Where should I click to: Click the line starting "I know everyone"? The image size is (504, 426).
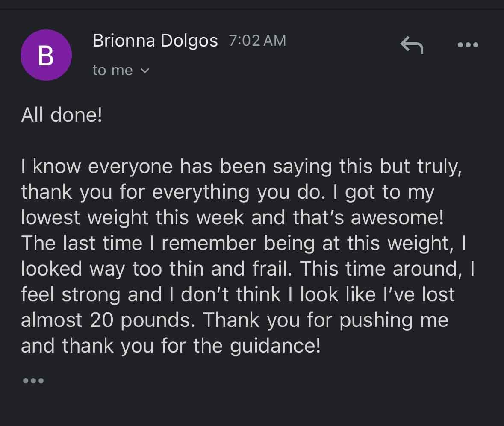pos(241,167)
